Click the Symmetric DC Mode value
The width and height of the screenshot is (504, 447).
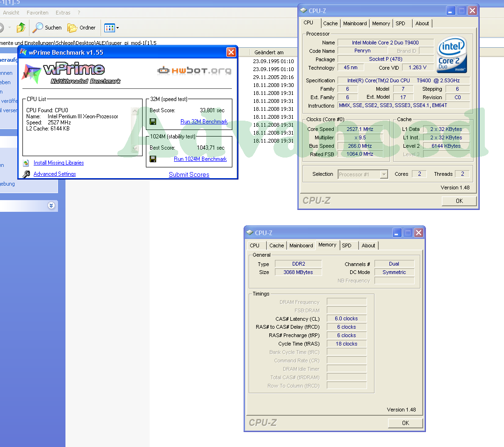[x=394, y=272]
